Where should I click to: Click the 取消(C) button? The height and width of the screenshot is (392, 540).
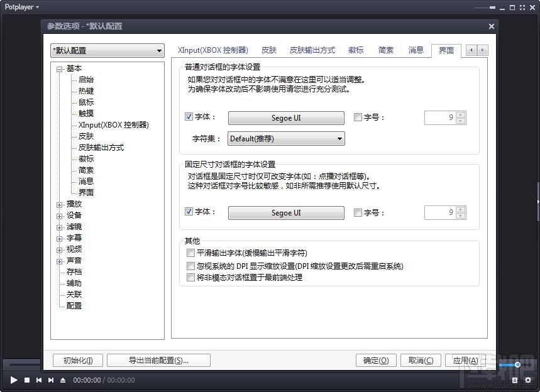421,361
